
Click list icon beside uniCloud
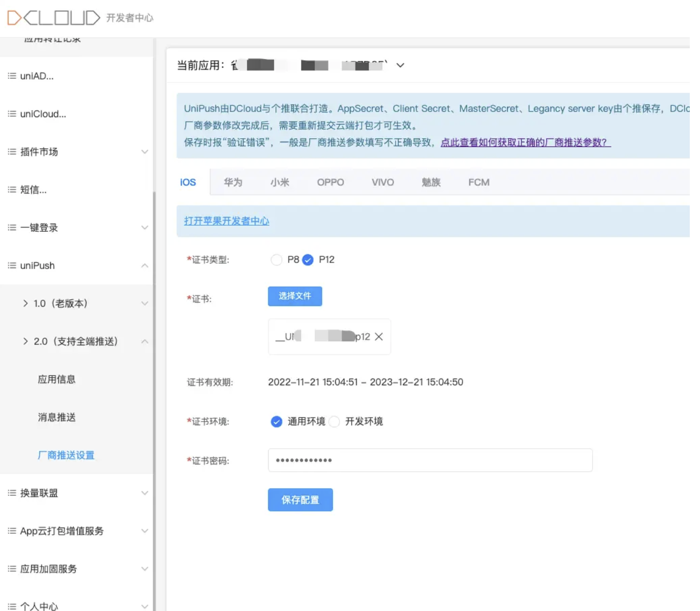[12, 114]
